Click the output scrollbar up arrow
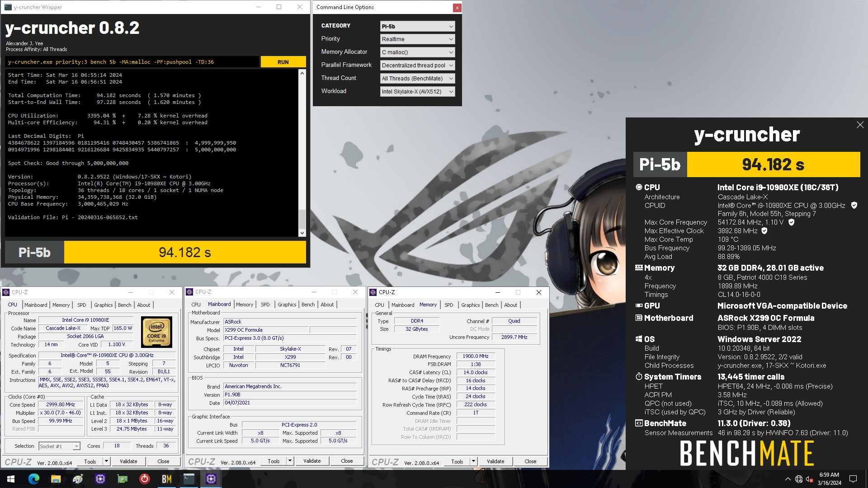Viewport: 868px width, 488px height. click(302, 73)
